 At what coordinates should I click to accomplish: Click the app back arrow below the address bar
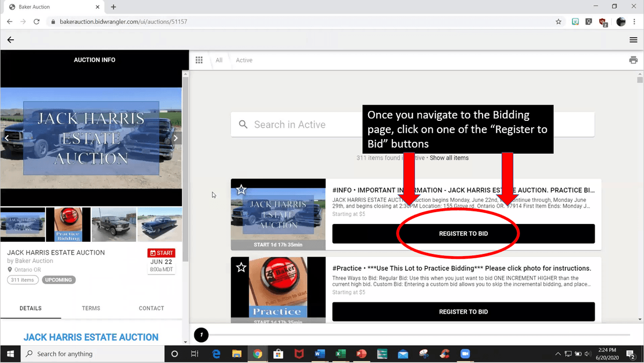point(11,40)
